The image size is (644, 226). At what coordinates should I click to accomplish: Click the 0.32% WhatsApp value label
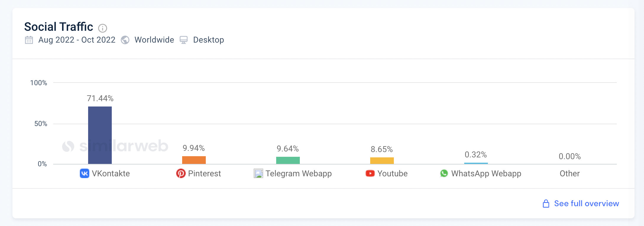click(x=475, y=155)
